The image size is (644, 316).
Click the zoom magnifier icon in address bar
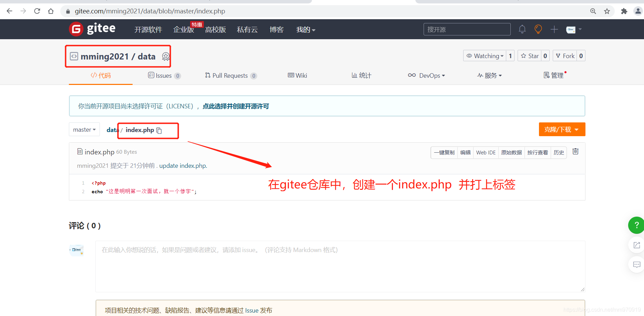click(x=593, y=11)
